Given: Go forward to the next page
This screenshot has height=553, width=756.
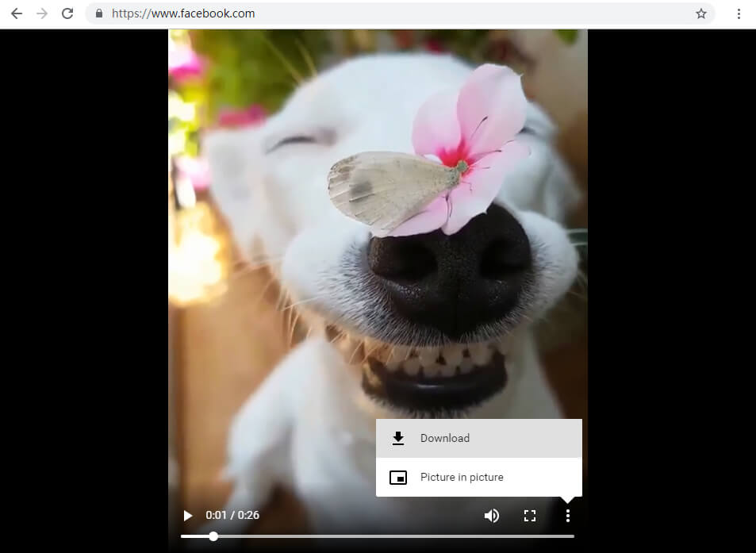Looking at the screenshot, I should (42, 13).
